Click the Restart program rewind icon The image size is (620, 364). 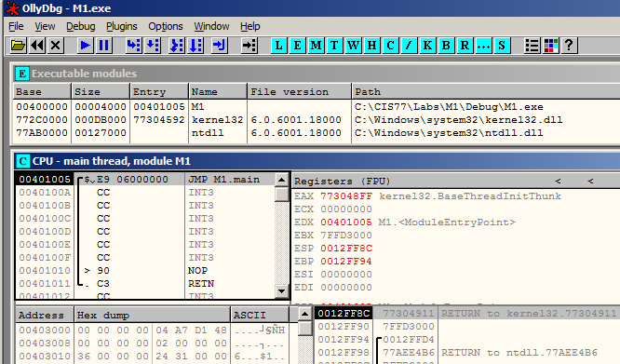[x=37, y=46]
